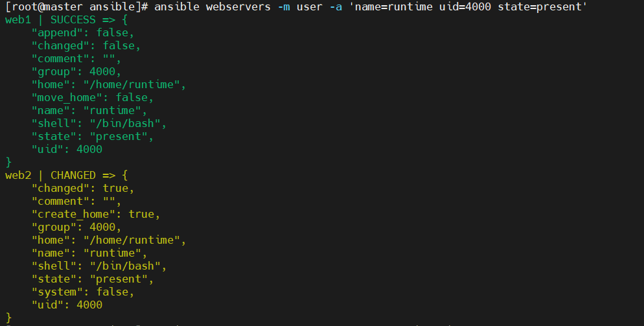The image size is (644, 326).
Task: Click the 'web1 | SUCCESS => {' line
Action: 66,19
